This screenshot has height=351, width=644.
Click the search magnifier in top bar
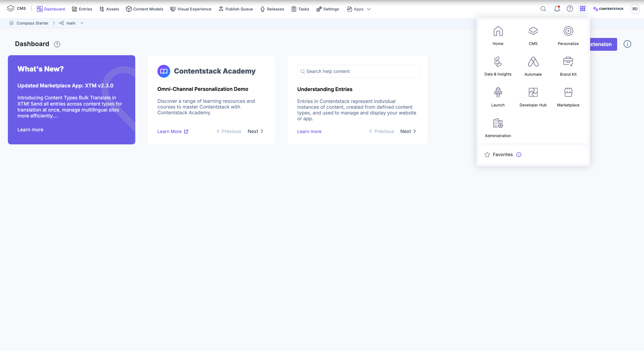point(543,9)
